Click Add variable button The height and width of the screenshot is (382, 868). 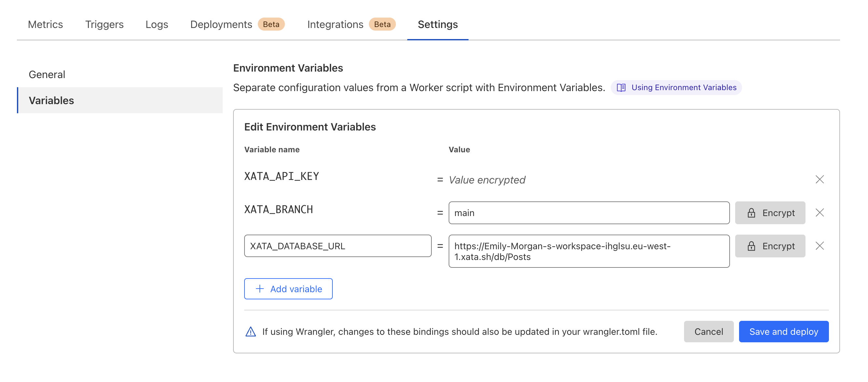click(288, 288)
